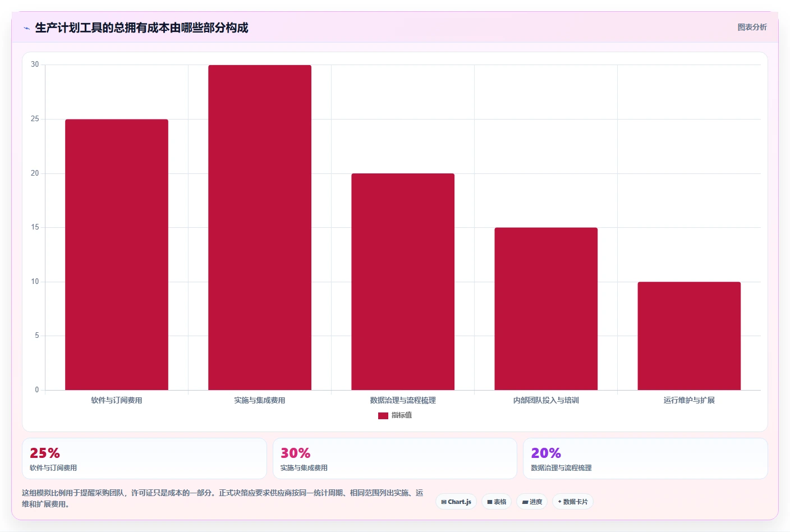This screenshot has height=532, width=790.
Task: Open the 30% 实施与集成费用 data card
Action: pos(395,458)
